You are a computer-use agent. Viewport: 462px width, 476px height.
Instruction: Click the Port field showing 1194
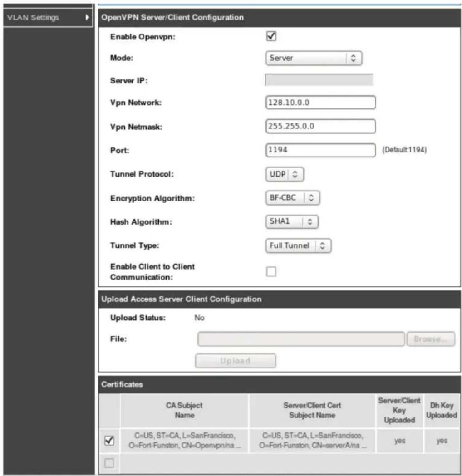(x=320, y=150)
